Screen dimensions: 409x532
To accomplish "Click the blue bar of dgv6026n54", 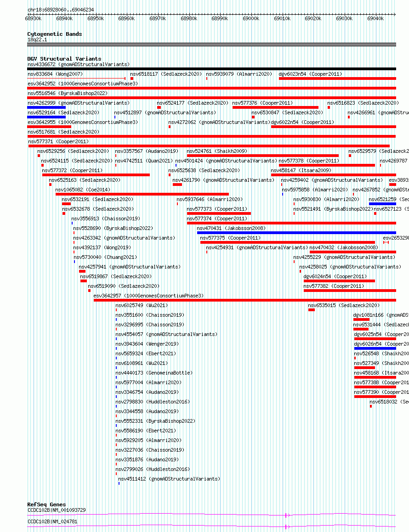I will pyautogui.click(x=375, y=348).
